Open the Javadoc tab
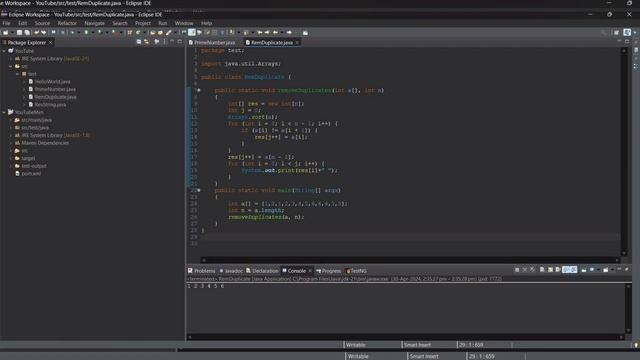The width and height of the screenshot is (640, 360). pyautogui.click(x=231, y=271)
